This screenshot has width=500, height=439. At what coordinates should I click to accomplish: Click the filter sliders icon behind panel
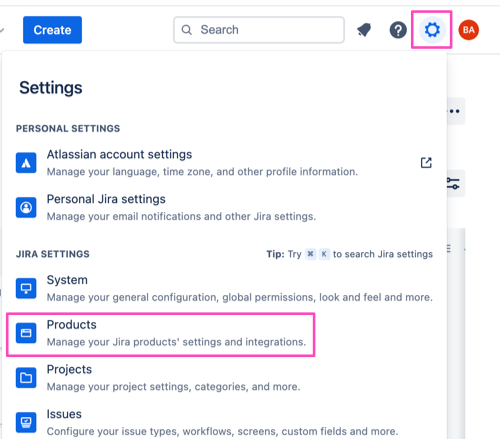pyautogui.click(x=453, y=184)
